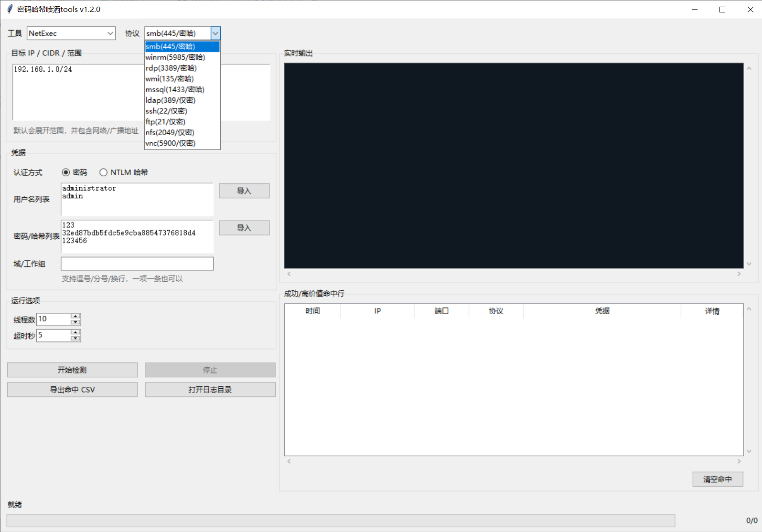Click the 192.168.1.0/24 target entry
This screenshot has width=762, height=532.
coord(43,69)
